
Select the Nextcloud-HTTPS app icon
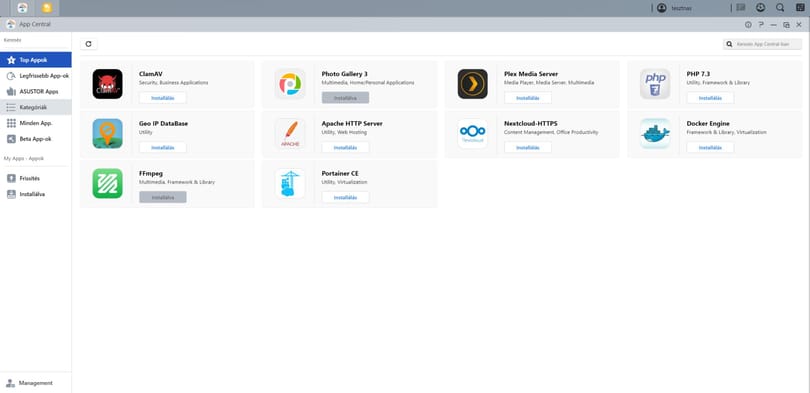tap(472, 133)
